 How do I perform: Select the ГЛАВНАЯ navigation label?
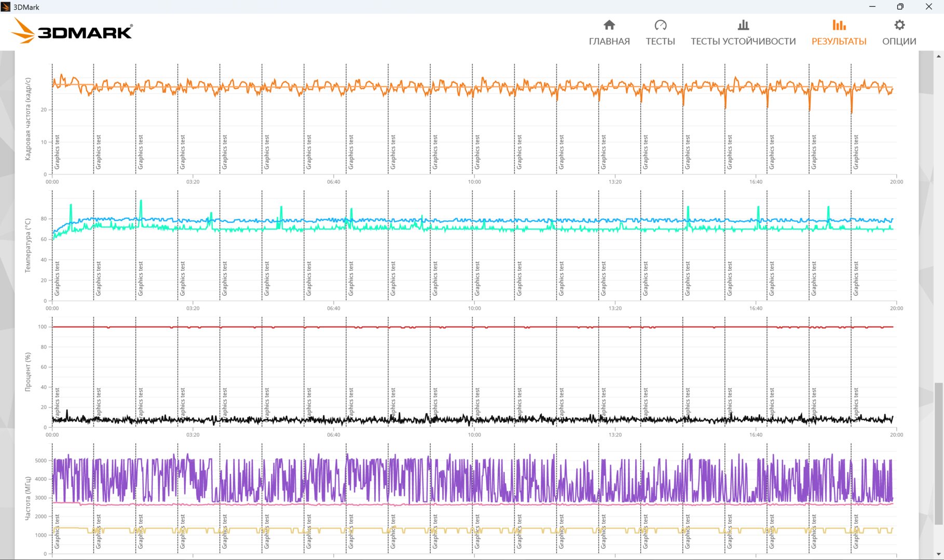point(609,41)
